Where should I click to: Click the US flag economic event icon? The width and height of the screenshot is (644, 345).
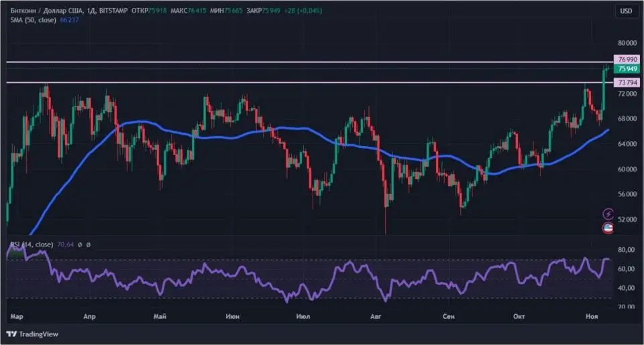pos(608,227)
